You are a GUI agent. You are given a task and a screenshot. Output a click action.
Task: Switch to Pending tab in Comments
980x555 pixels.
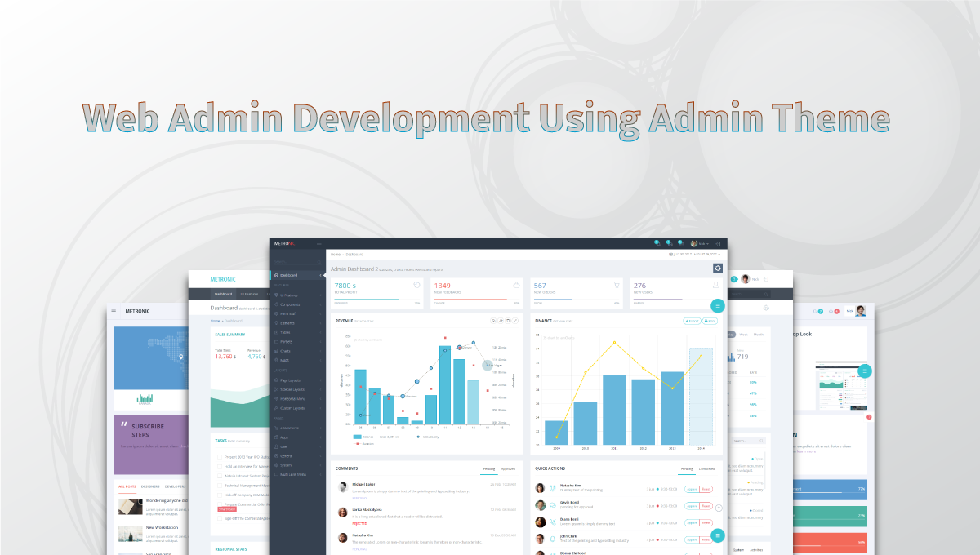click(x=489, y=469)
